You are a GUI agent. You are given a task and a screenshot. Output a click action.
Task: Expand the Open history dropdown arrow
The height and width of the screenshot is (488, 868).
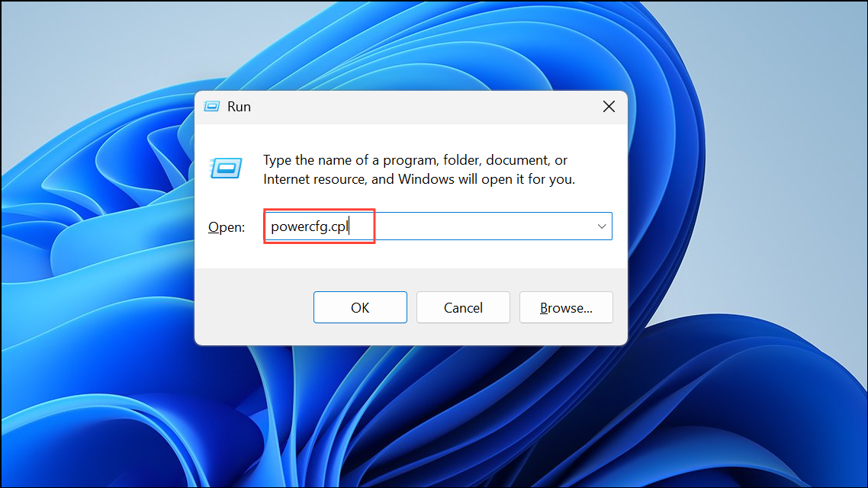pyautogui.click(x=602, y=226)
